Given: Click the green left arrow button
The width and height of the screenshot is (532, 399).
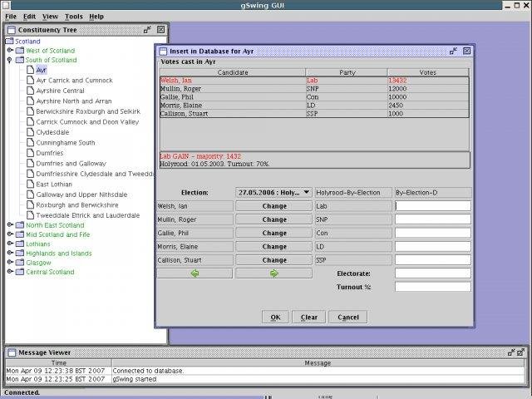Looking at the screenshot, I should pyautogui.click(x=195, y=273).
